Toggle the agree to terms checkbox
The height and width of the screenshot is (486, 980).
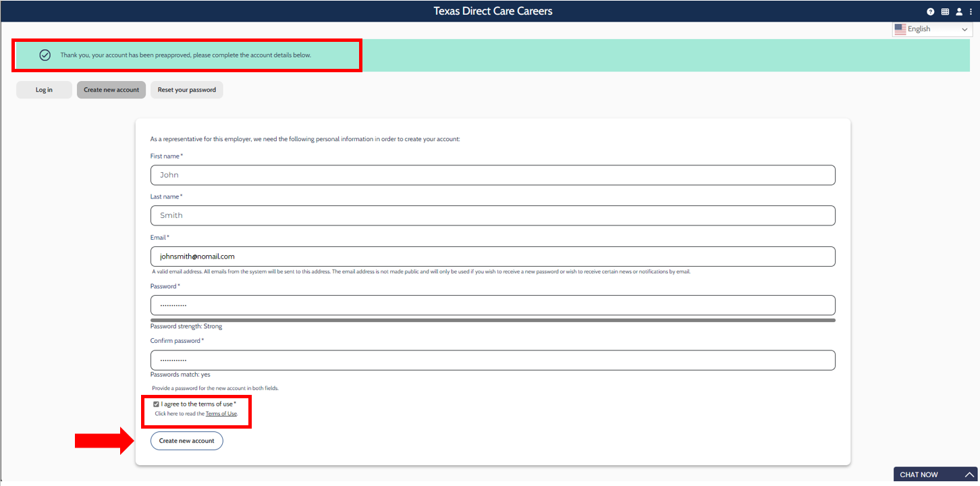click(x=157, y=404)
